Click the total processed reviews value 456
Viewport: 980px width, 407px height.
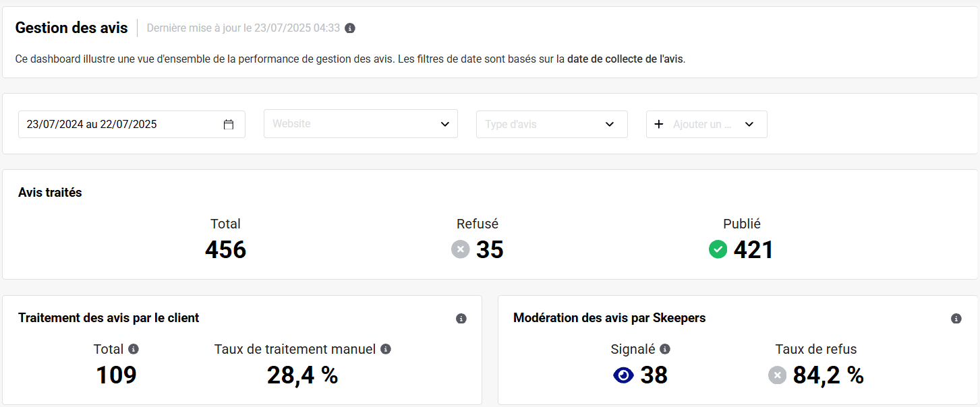[x=225, y=250]
